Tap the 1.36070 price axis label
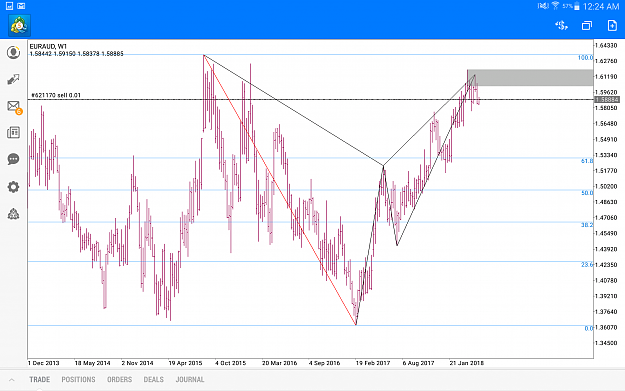This screenshot has height=391, width=625. (x=606, y=328)
